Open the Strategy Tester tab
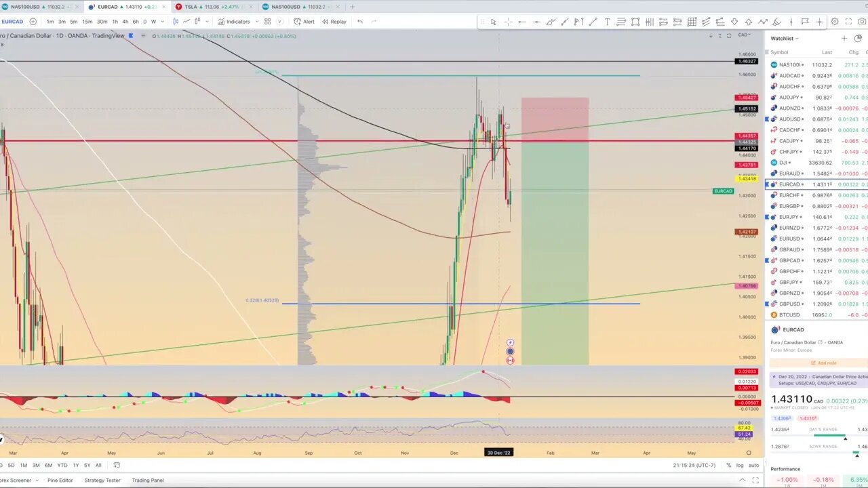The image size is (868, 488). (102, 480)
